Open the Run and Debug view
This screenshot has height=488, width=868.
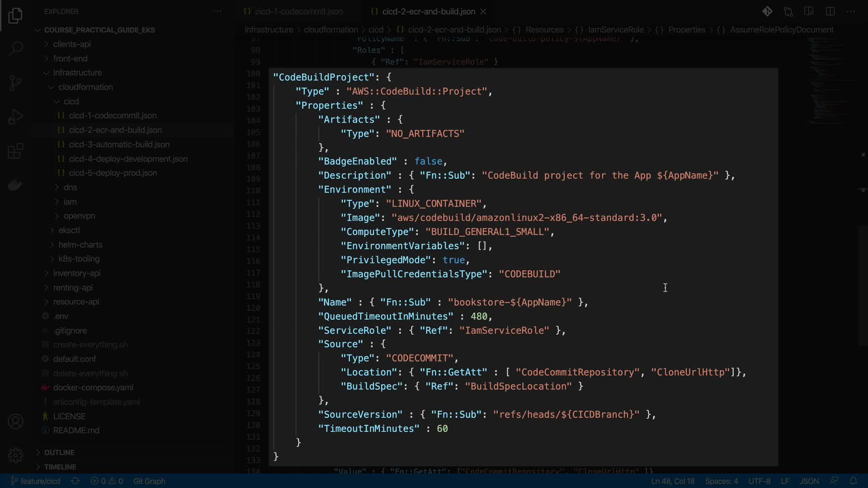[x=15, y=117]
